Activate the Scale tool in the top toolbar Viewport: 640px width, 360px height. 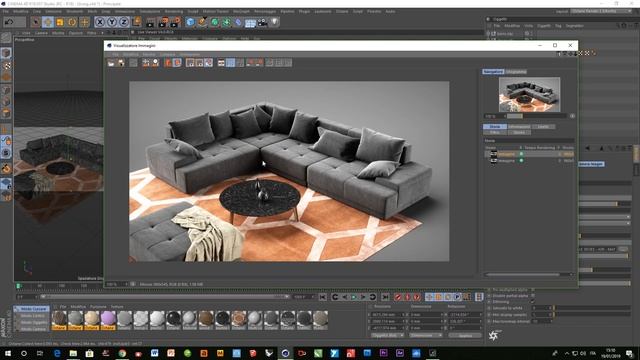tap(60, 22)
